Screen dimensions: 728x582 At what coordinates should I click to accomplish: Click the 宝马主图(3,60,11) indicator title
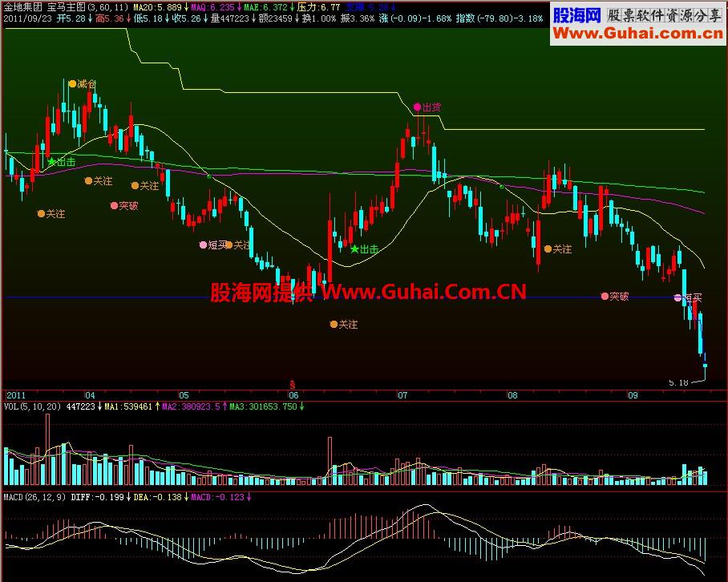pos(87,7)
